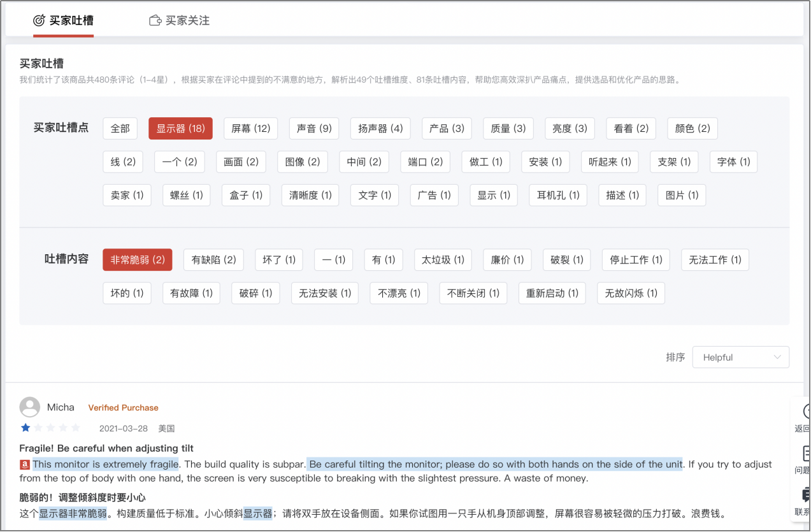The image size is (811, 532).
Task: Click the wallet icon beside 买家关注
Action: click(x=155, y=20)
